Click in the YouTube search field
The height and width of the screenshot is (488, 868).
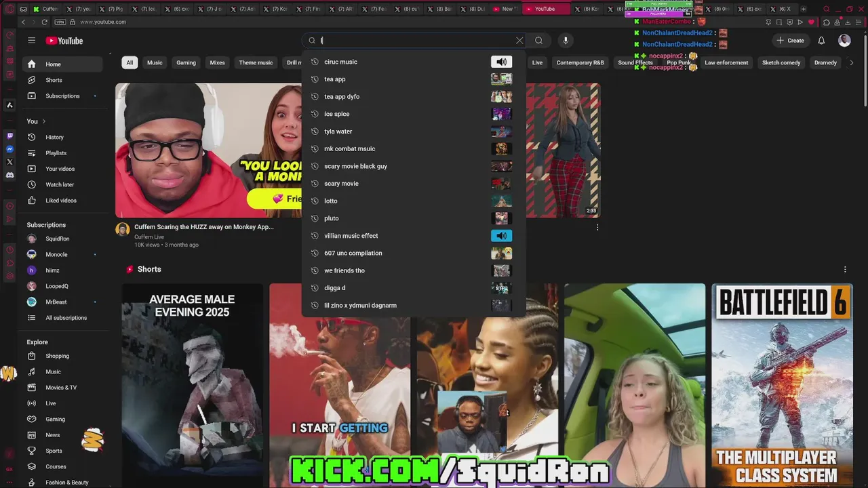[415, 41]
